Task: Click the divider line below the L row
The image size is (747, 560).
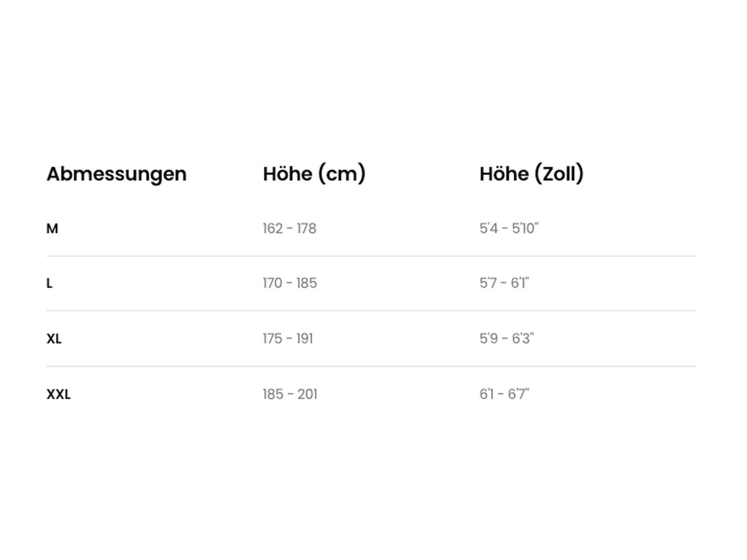Action: click(x=371, y=311)
